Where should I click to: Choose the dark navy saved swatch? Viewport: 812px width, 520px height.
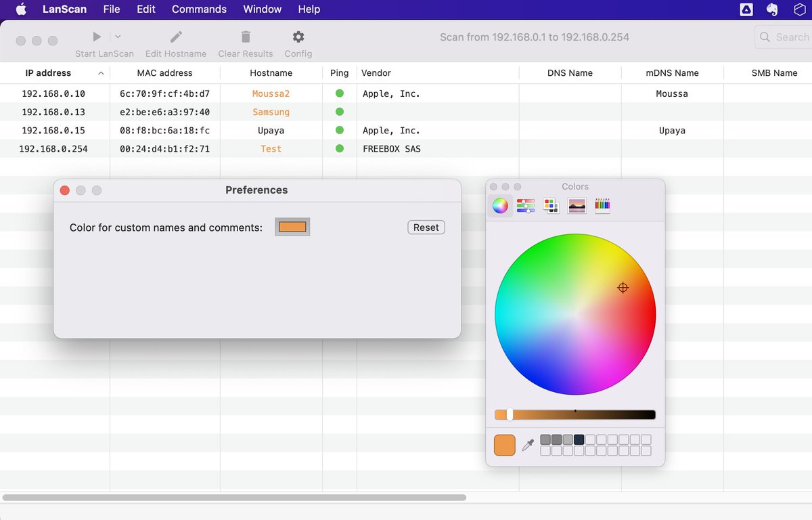tap(579, 439)
